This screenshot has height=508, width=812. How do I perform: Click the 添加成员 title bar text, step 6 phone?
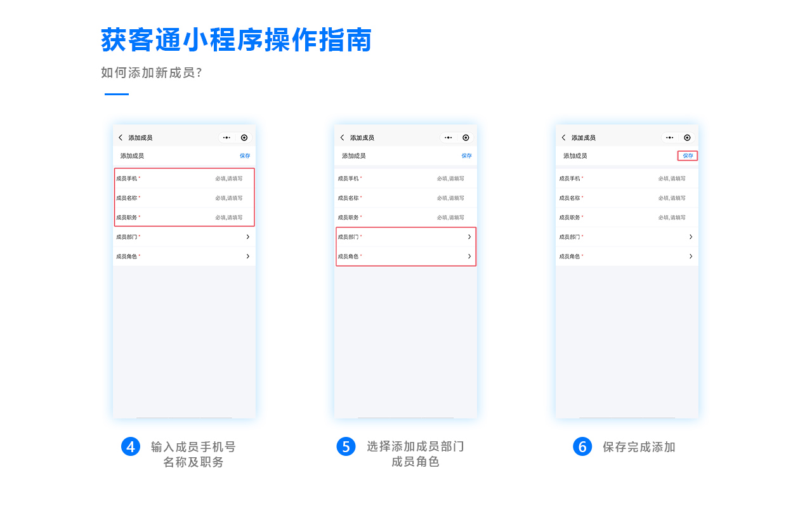pyautogui.click(x=583, y=138)
